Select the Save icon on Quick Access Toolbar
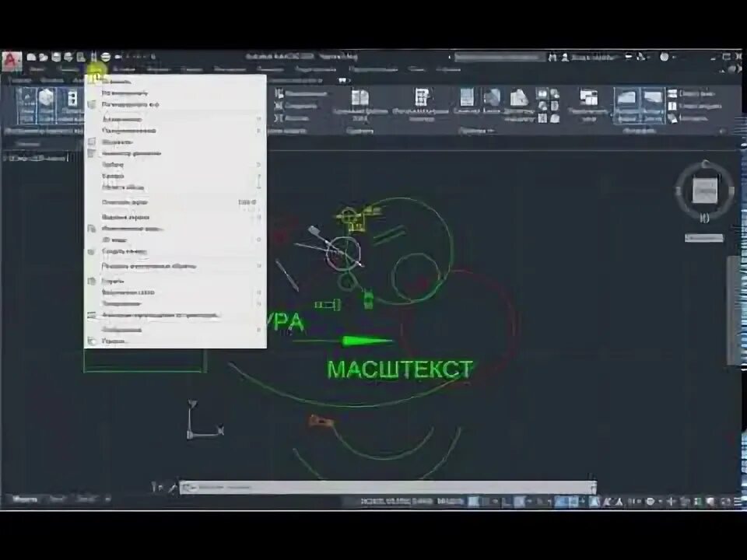 56,57
